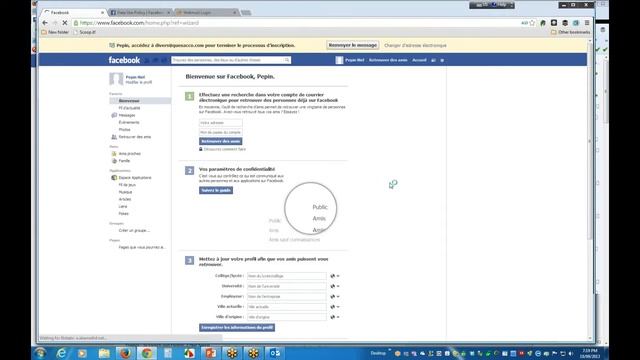The width and height of the screenshot is (640, 360).
Task: Click the Messages icon in sidebar
Action: (x=114, y=115)
